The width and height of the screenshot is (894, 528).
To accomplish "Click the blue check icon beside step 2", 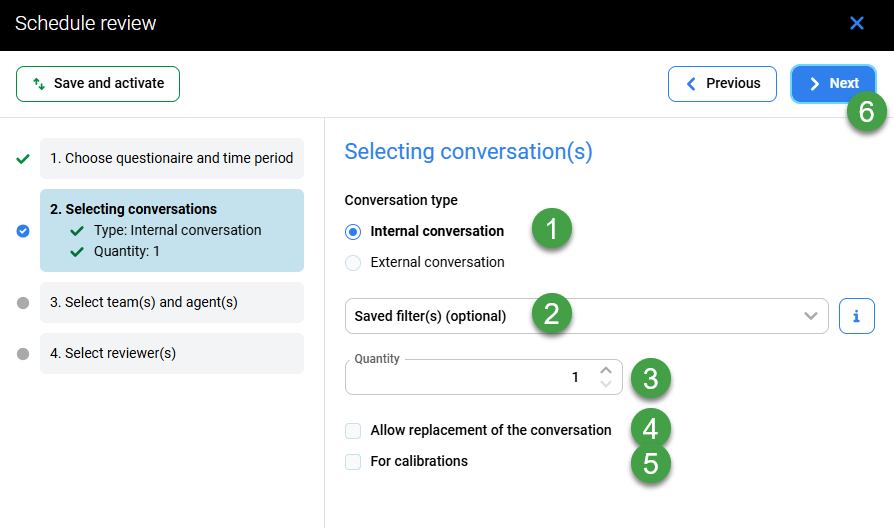I will point(23,231).
